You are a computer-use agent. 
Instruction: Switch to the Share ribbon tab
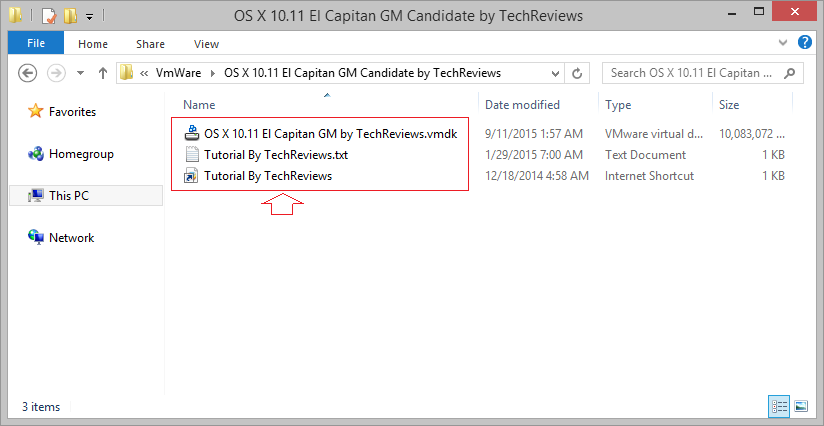(x=150, y=44)
